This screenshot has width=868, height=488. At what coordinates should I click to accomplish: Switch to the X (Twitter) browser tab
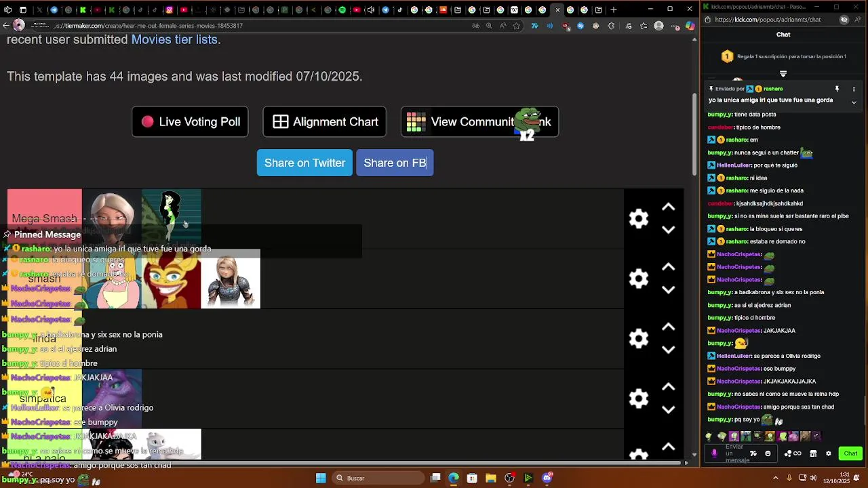(39, 10)
